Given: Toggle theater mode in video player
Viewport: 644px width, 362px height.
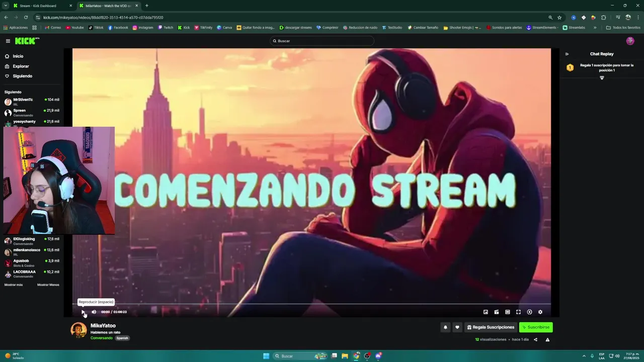Looking at the screenshot, I should pyautogui.click(x=508, y=312).
